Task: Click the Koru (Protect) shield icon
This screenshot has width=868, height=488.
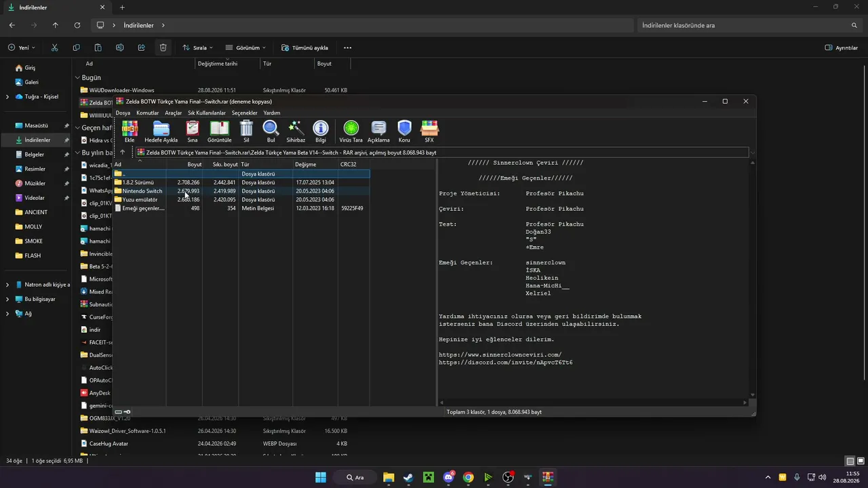Action: tap(404, 131)
